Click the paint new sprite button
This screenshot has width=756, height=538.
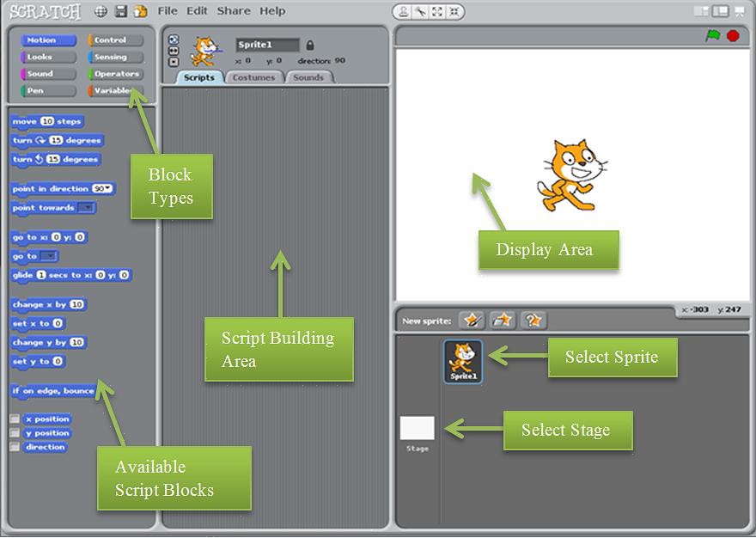tap(472, 320)
